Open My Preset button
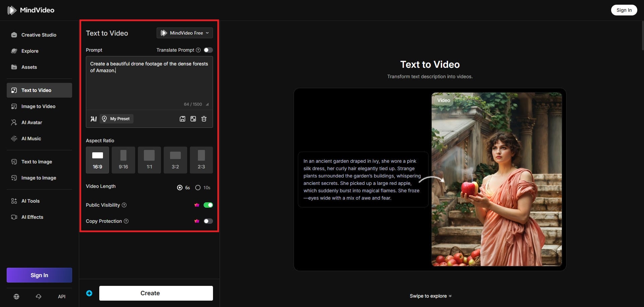The height and width of the screenshot is (307, 644). 116,119
